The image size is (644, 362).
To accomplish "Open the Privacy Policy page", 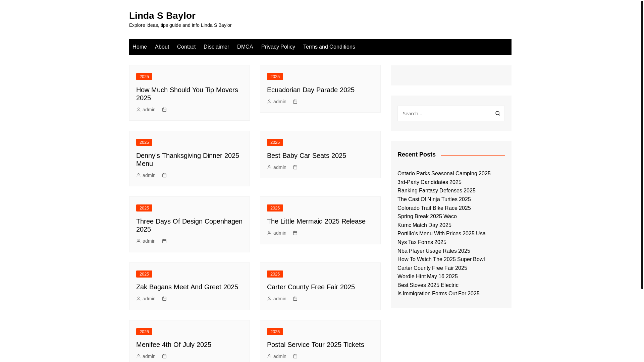I will tap(278, 47).
